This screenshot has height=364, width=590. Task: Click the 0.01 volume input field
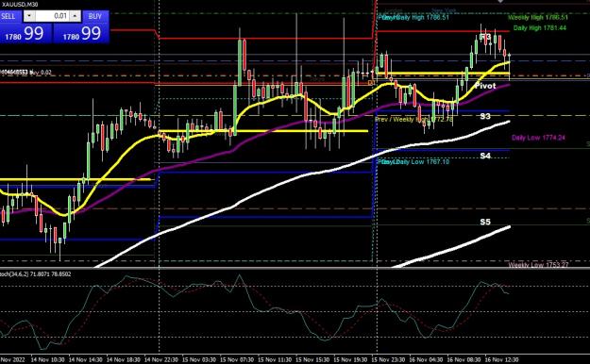(x=52, y=16)
